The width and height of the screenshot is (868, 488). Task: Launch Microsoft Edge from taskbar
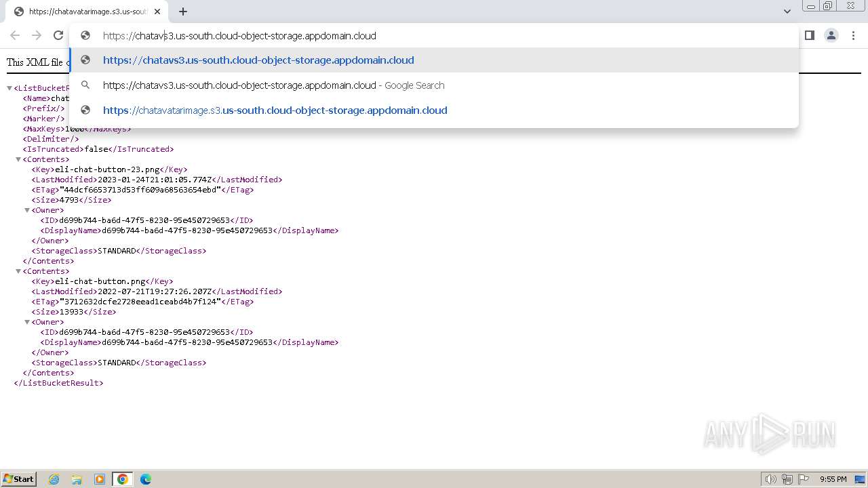[x=145, y=479]
